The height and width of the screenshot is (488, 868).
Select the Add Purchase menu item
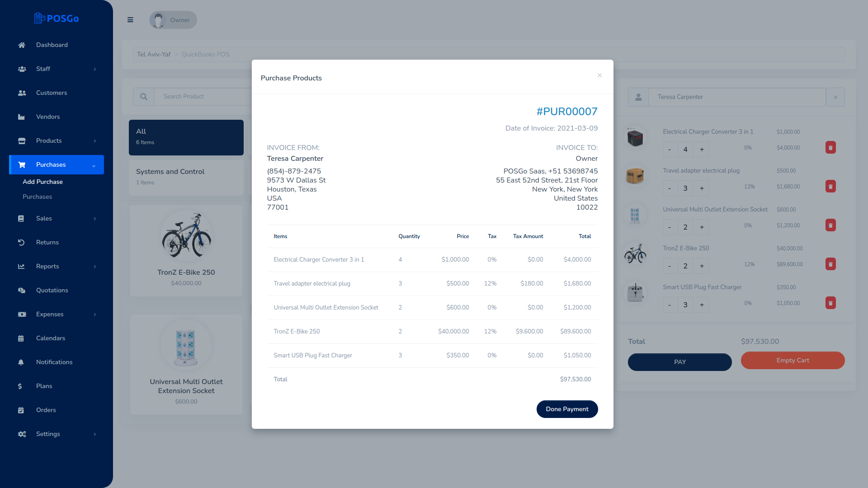(42, 182)
